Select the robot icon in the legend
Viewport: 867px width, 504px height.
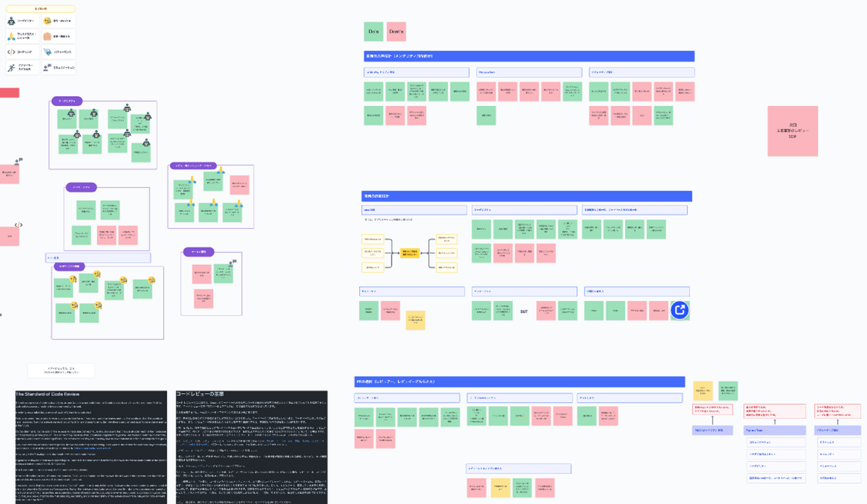12,22
